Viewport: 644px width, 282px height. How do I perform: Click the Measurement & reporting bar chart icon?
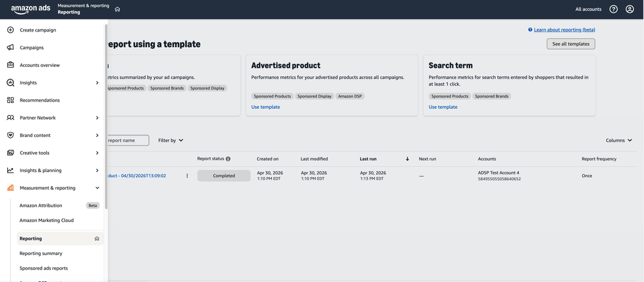11,188
